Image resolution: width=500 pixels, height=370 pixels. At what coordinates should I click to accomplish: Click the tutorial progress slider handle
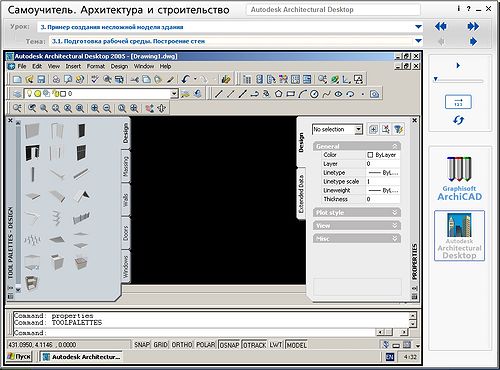(435, 79)
